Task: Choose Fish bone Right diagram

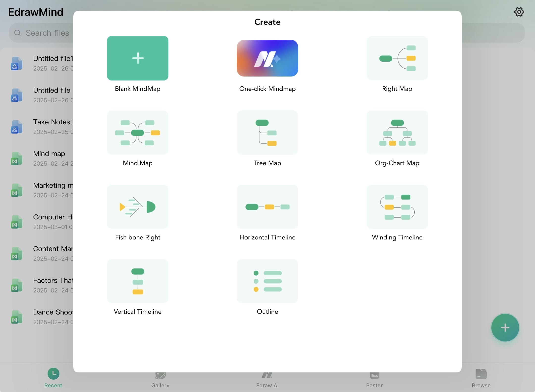Action: point(137,207)
